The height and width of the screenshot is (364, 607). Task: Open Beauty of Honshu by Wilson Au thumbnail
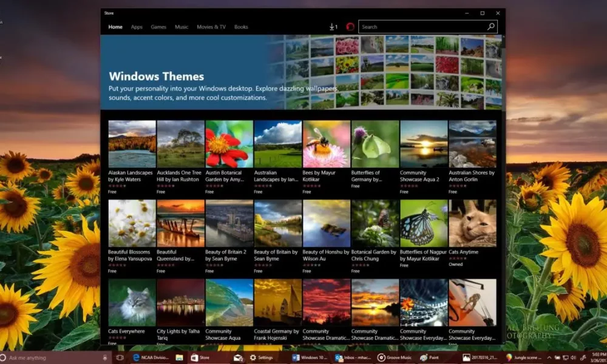tap(327, 223)
